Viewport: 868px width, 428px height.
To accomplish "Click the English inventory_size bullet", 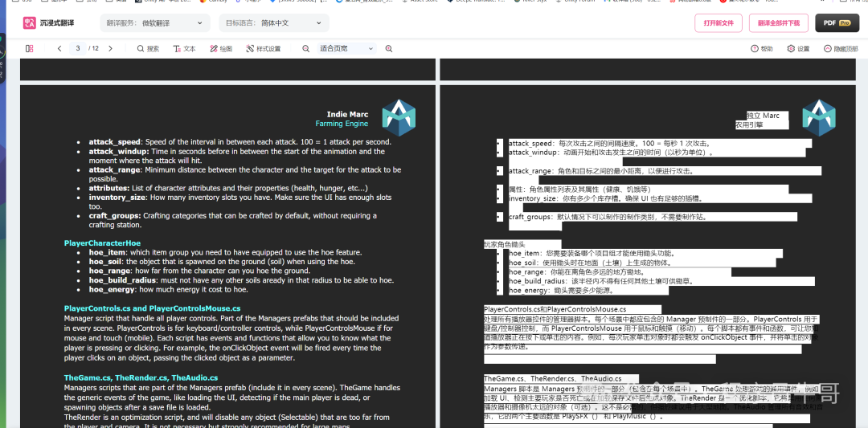I will [240, 202].
